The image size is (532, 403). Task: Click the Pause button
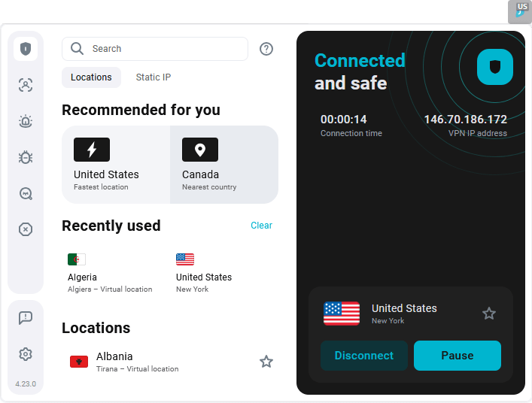(x=458, y=356)
